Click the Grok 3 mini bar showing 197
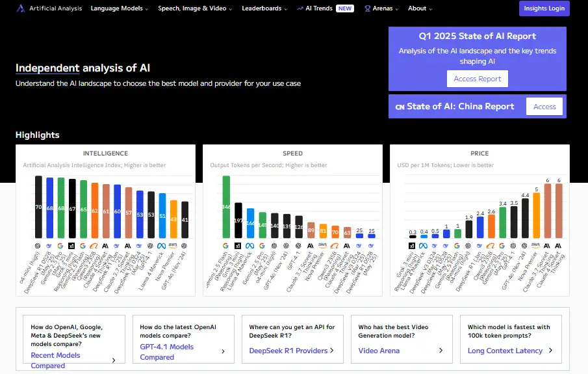Screen dimensions: 588x374 click(x=238, y=220)
